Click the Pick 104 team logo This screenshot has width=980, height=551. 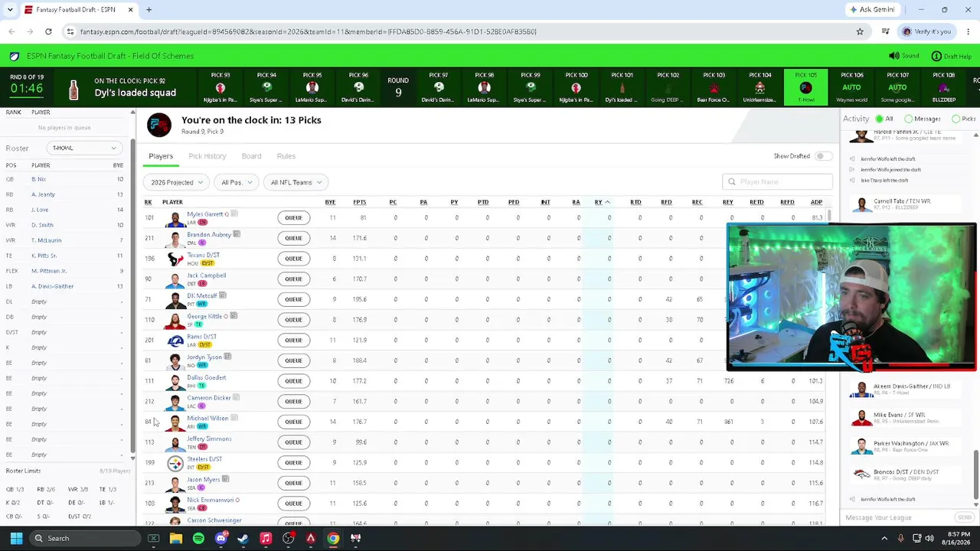click(x=759, y=88)
